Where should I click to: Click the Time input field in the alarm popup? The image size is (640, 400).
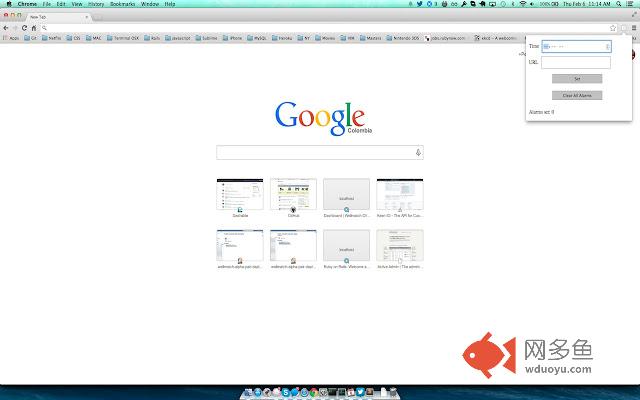coord(576,46)
